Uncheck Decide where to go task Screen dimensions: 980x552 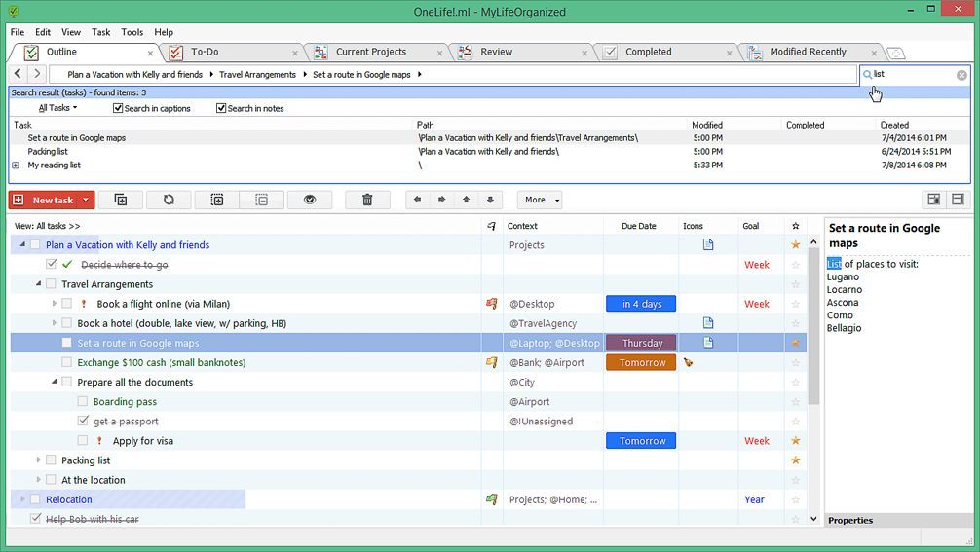tap(52, 264)
